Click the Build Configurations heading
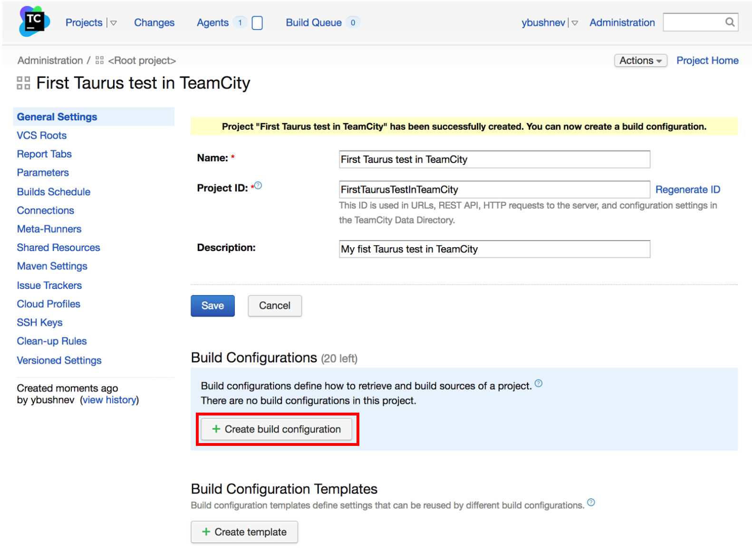Image resolution: width=752 pixels, height=560 pixels. tap(254, 357)
